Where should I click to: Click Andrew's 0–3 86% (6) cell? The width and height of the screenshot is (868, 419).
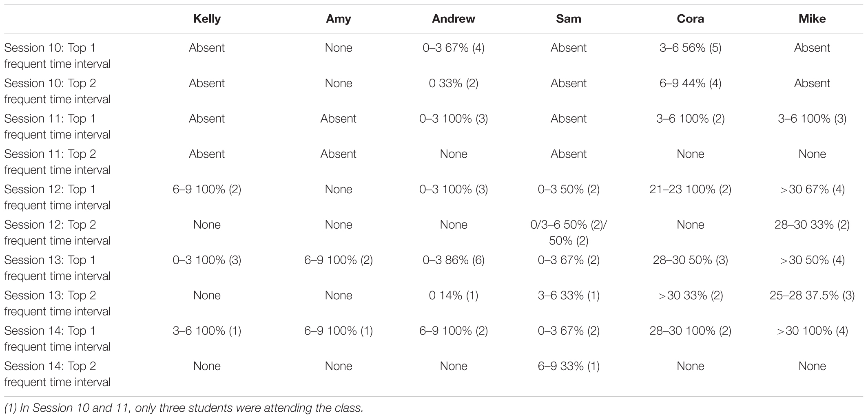(454, 260)
